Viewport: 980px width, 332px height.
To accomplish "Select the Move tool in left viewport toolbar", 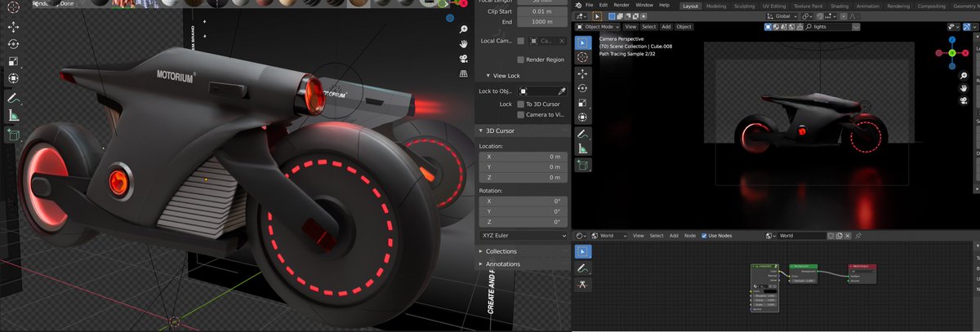I will pos(14,27).
